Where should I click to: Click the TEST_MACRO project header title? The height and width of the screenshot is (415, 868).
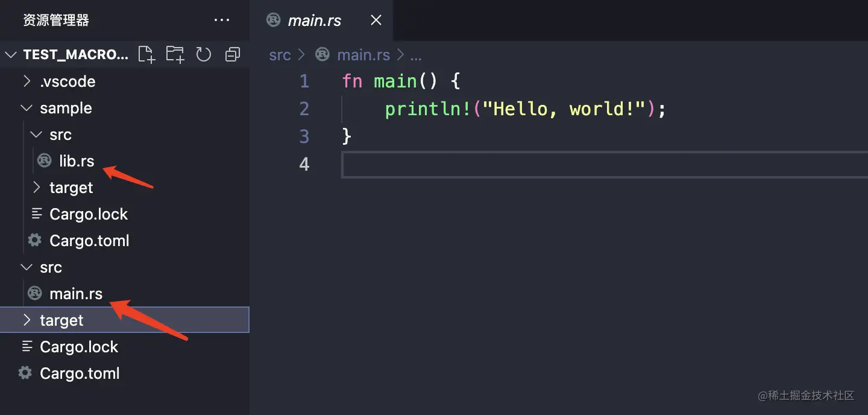point(75,55)
